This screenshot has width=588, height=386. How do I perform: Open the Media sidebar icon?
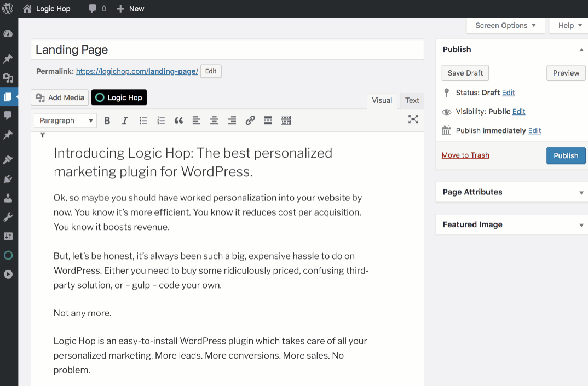[8, 78]
